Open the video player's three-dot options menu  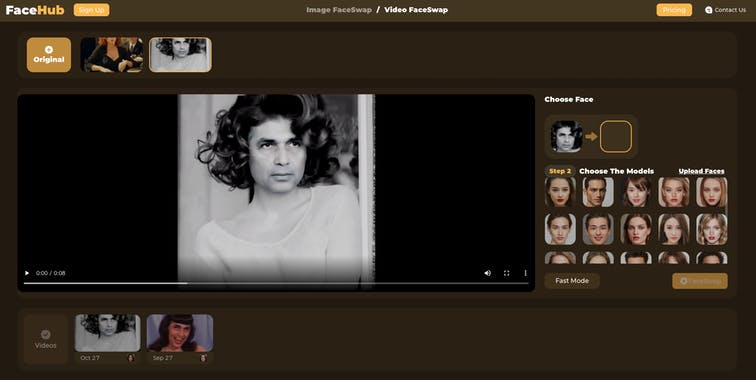[x=525, y=273]
